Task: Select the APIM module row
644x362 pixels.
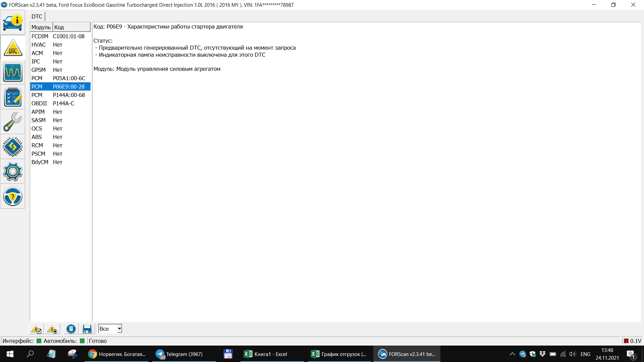Action: click(60, 112)
